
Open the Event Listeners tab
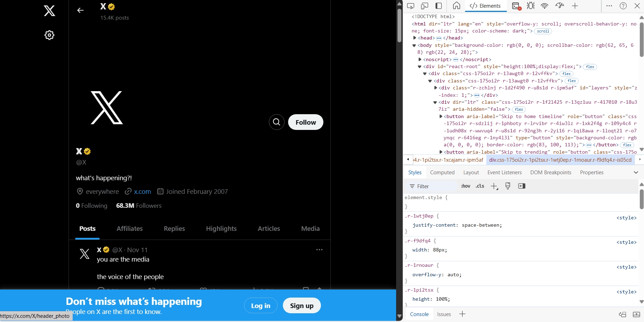point(505,173)
